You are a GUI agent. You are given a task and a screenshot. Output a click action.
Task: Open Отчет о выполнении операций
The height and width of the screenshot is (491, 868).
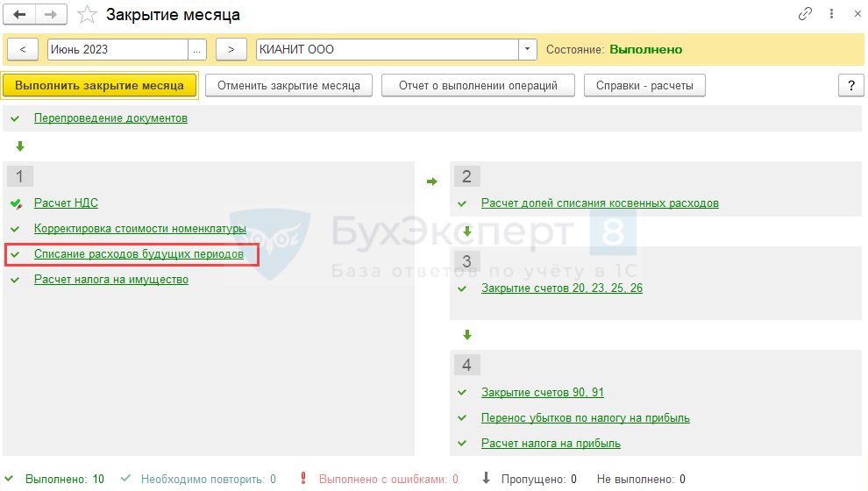point(478,85)
